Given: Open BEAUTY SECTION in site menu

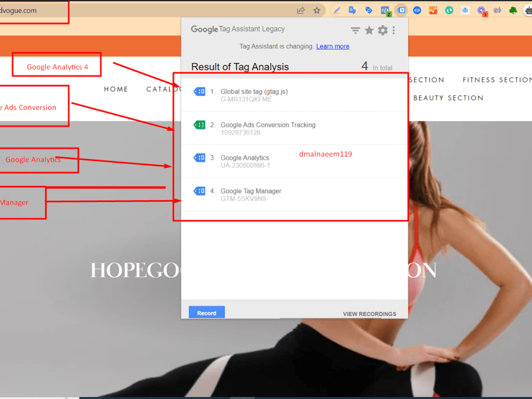Looking at the screenshot, I should 448,98.
